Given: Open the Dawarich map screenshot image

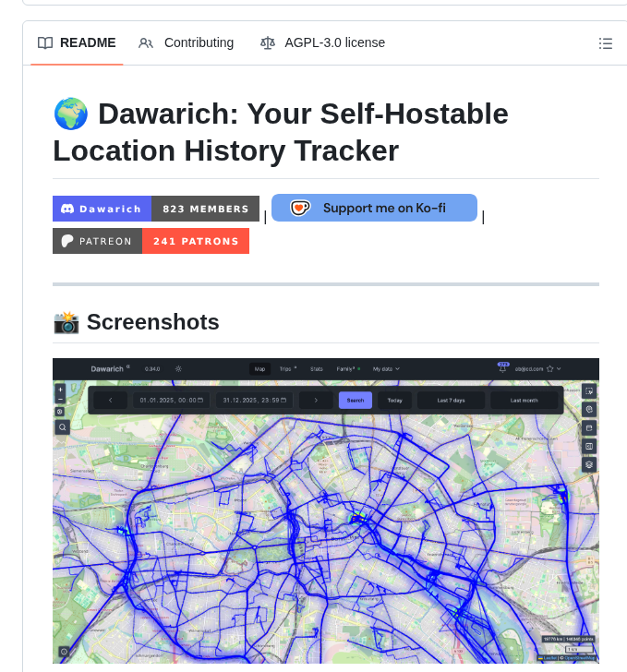Looking at the screenshot, I should tap(326, 510).
